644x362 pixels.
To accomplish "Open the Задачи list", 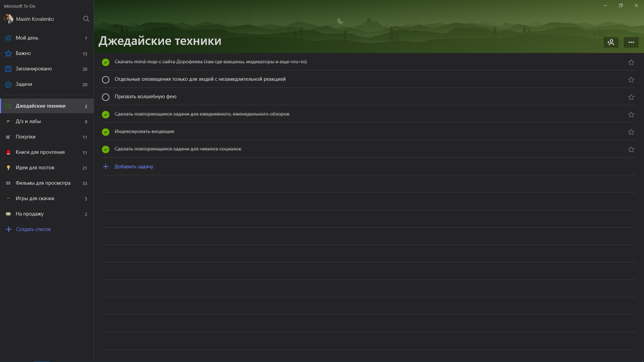I will (x=47, y=84).
